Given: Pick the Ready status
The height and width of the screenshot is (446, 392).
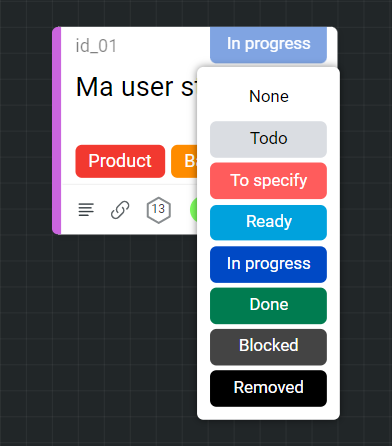Looking at the screenshot, I should tap(268, 222).
